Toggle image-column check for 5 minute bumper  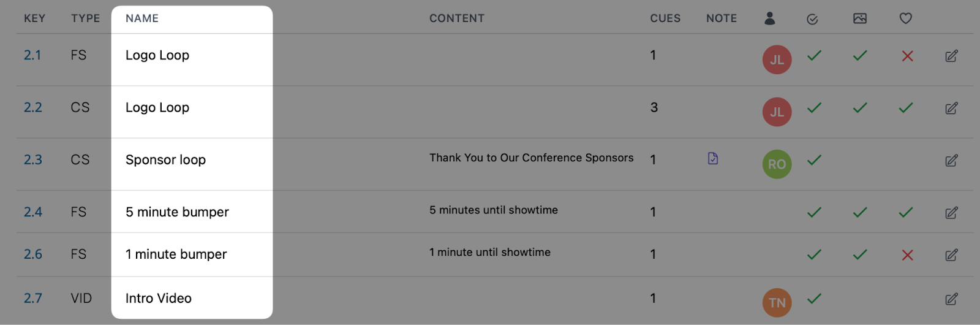tap(860, 212)
